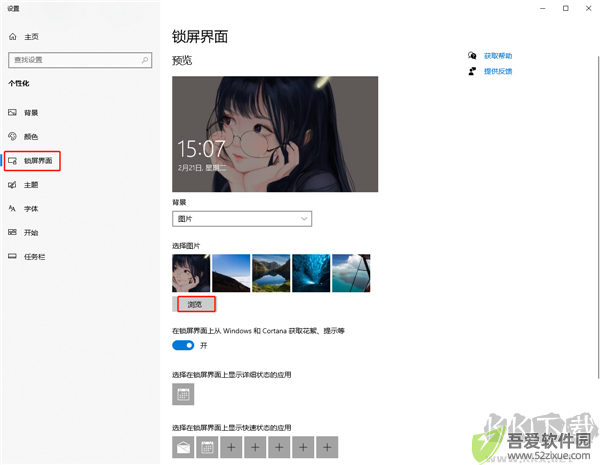Click the get help chat icon
The width and height of the screenshot is (600, 465).
click(472, 56)
